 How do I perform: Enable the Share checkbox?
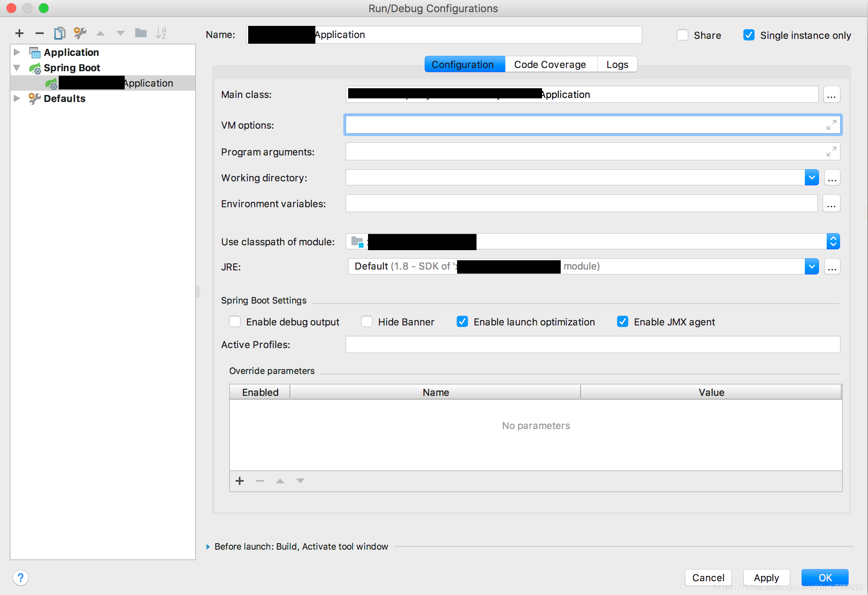(x=683, y=35)
